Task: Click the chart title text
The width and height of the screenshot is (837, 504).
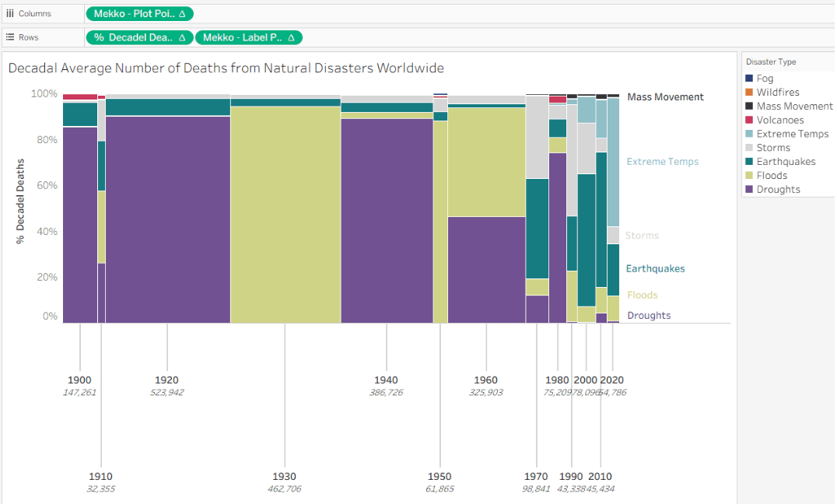Action: point(226,68)
